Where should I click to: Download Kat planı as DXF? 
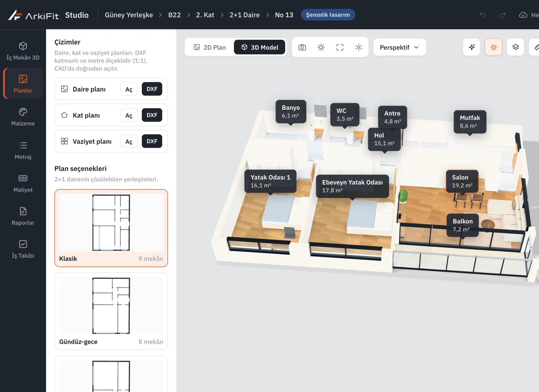pyautogui.click(x=152, y=115)
